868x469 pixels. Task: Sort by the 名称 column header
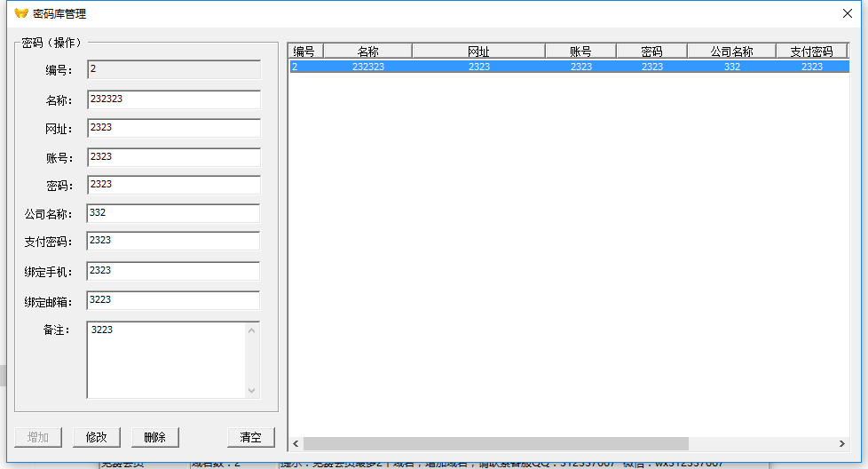click(367, 52)
